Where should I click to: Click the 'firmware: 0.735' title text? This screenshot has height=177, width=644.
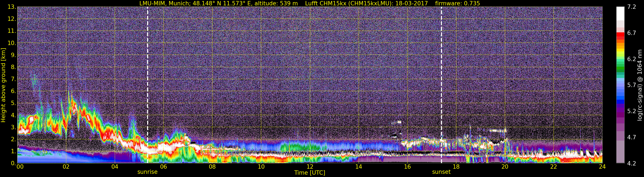pyautogui.click(x=457, y=3)
